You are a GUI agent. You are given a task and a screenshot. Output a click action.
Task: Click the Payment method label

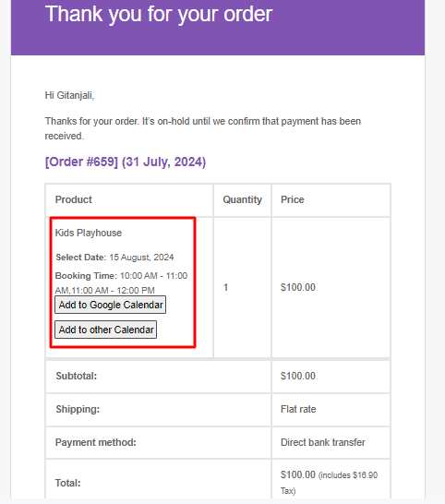pyautogui.click(x=95, y=442)
